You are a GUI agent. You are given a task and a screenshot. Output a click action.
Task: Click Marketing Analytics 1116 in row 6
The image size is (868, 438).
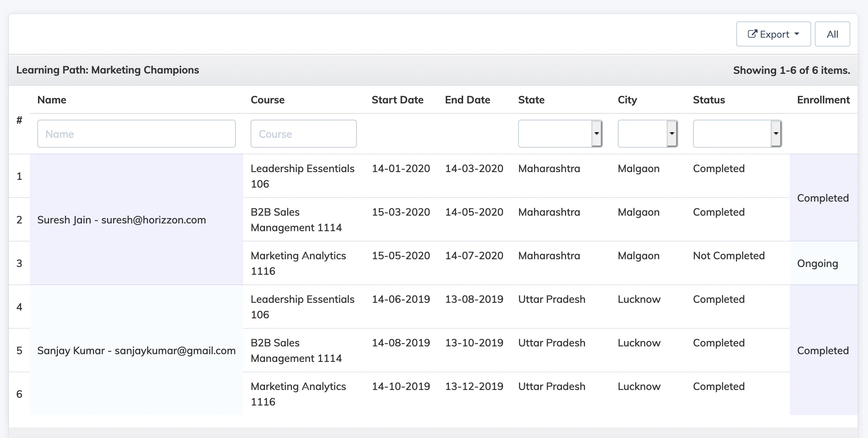pos(298,394)
